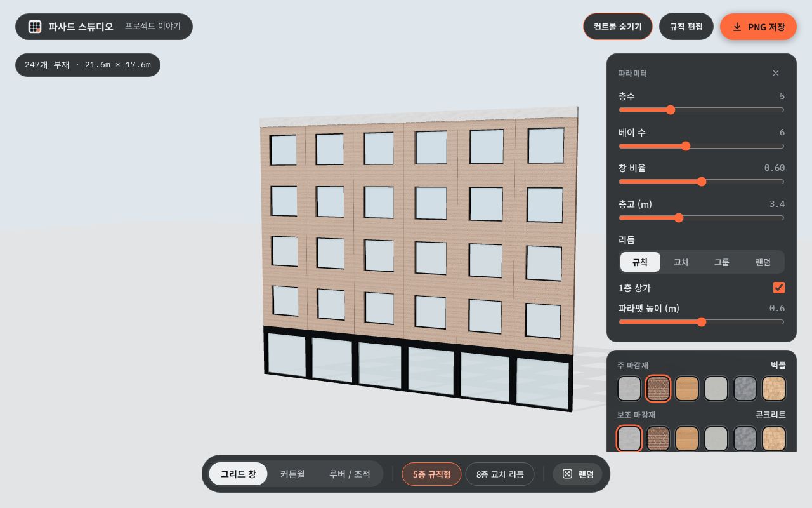
Task: Switch to the 그리드 창 facade type
Action: pyautogui.click(x=239, y=474)
